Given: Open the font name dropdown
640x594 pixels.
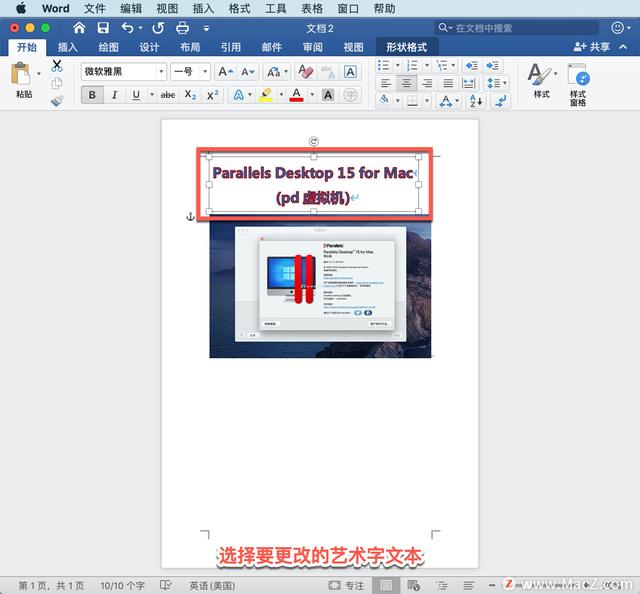Looking at the screenshot, I should [161, 72].
